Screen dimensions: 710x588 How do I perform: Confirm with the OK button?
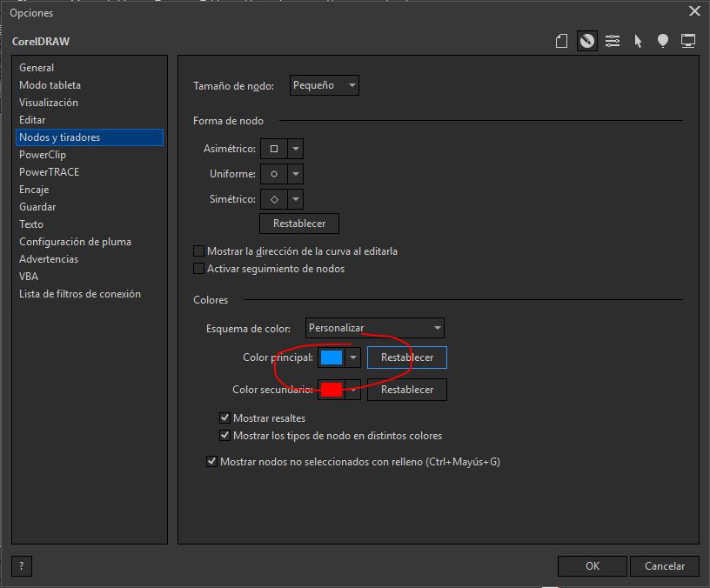click(593, 566)
